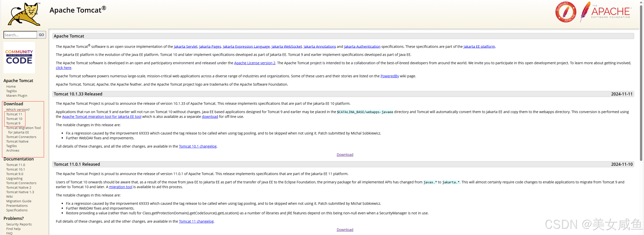
Task: Select Tomcat 9 download link
Action: [x=13, y=123]
